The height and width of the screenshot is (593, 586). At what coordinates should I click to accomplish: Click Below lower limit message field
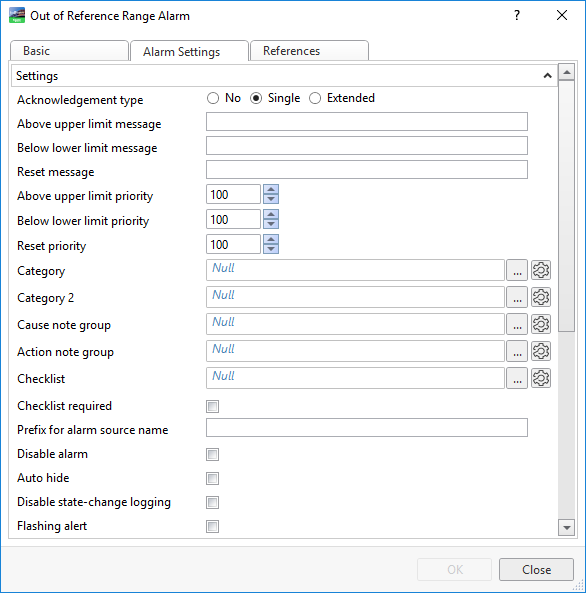(367, 146)
